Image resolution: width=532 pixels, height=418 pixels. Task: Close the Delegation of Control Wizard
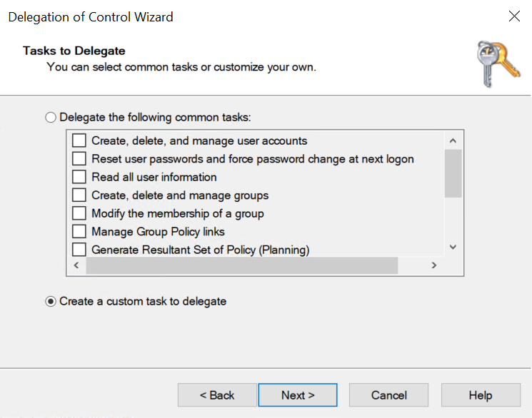(x=514, y=16)
